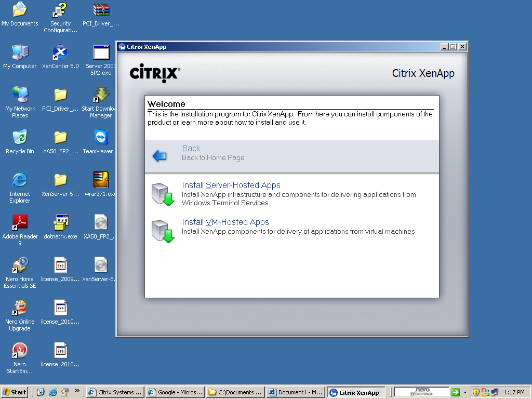
Task: Switch to the Document1 - Microsoft Word taskbar item
Action: pyautogui.click(x=295, y=392)
